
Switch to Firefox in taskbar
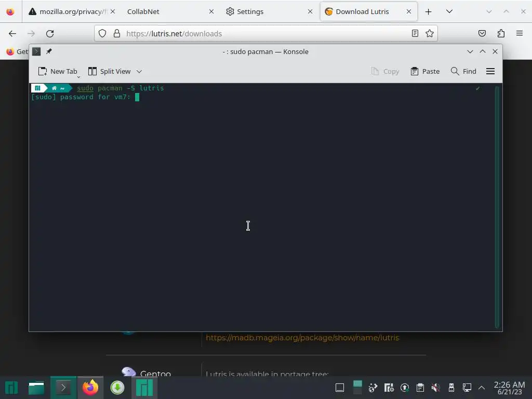click(x=90, y=388)
